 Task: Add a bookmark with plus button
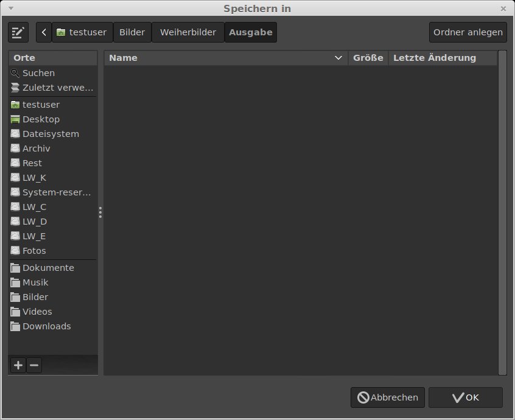[x=18, y=365]
